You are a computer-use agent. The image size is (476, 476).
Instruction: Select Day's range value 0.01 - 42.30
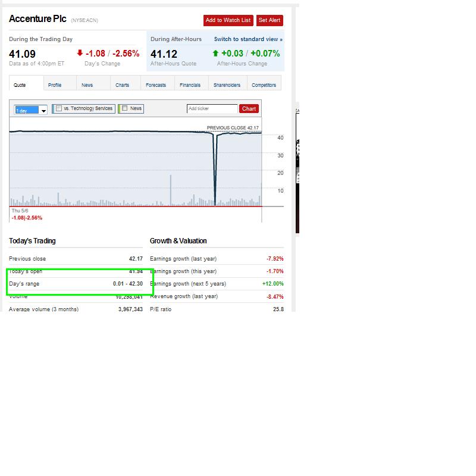click(x=128, y=284)
